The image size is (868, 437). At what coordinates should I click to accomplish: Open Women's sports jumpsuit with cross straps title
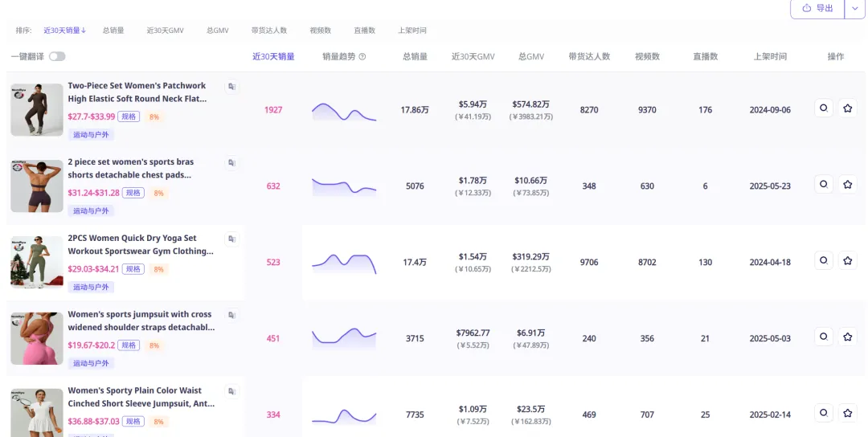pyautogui.click(x=141, y=321)
